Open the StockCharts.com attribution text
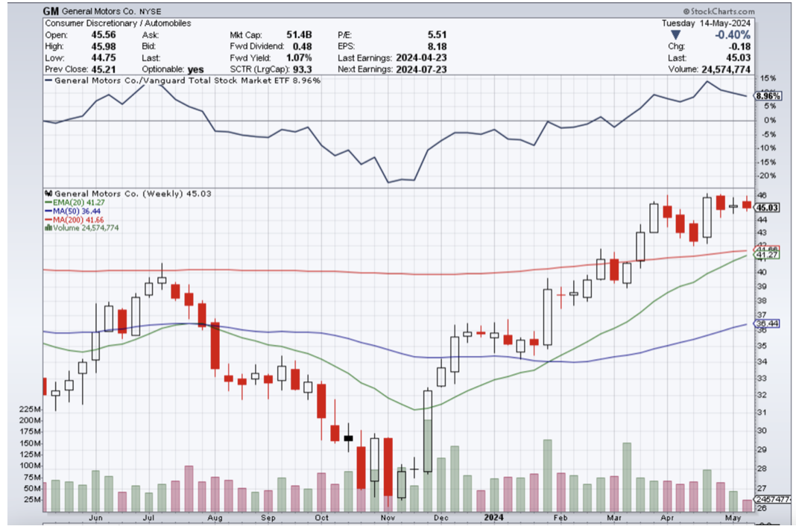 [x=718, y=11]
